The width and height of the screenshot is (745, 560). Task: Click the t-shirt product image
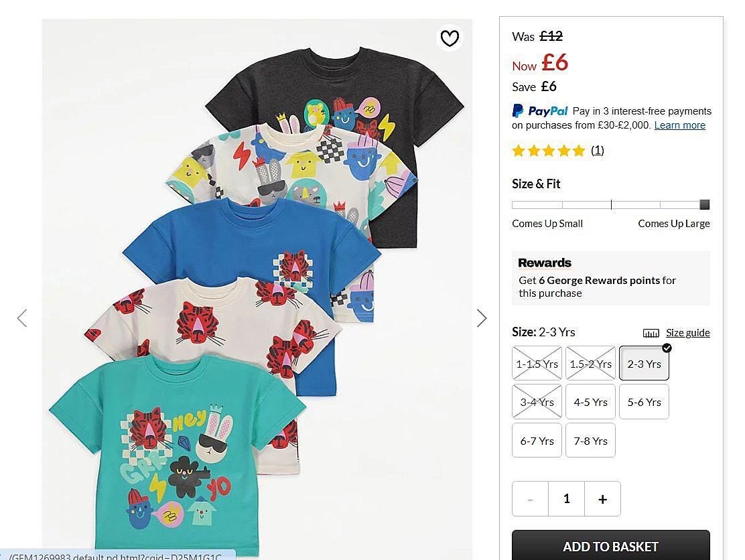click(x=257, y=288)
